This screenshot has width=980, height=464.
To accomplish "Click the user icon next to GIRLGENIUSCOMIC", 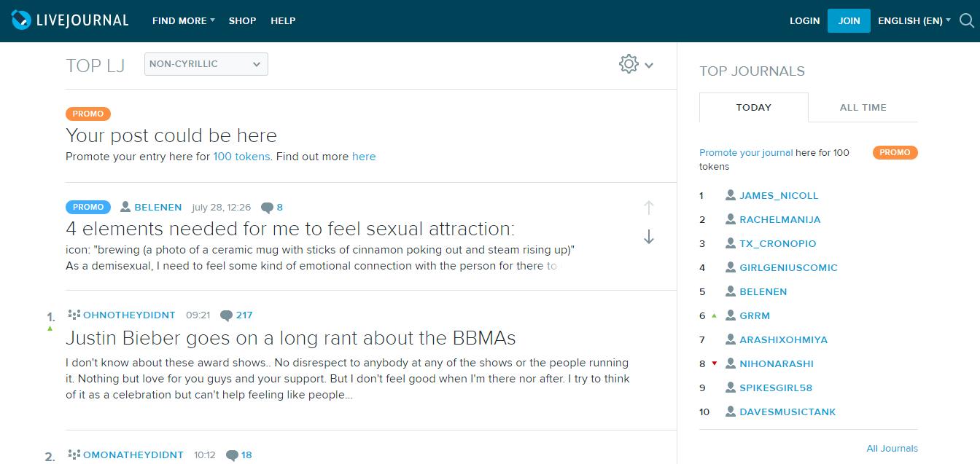I will pyautogui.click(x=731, y=267).
